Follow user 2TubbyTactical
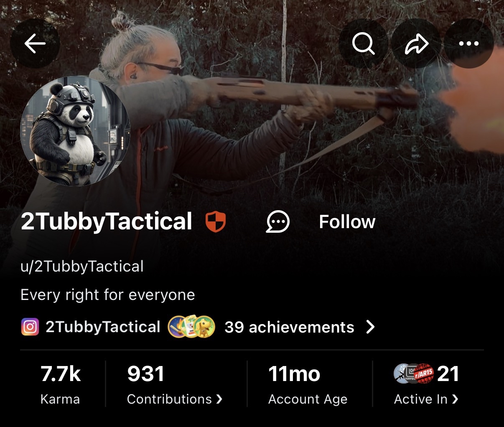504x427 pixels. pos(347,222)
